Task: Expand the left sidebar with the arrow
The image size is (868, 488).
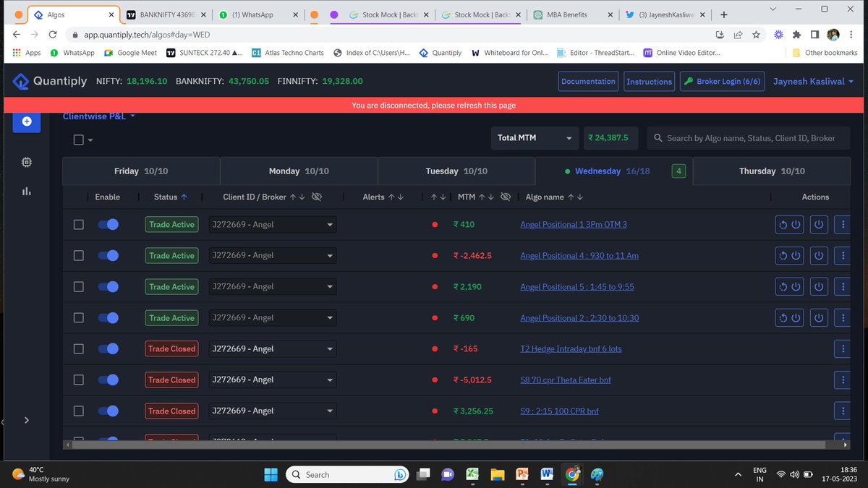Action: pos(27,420)
